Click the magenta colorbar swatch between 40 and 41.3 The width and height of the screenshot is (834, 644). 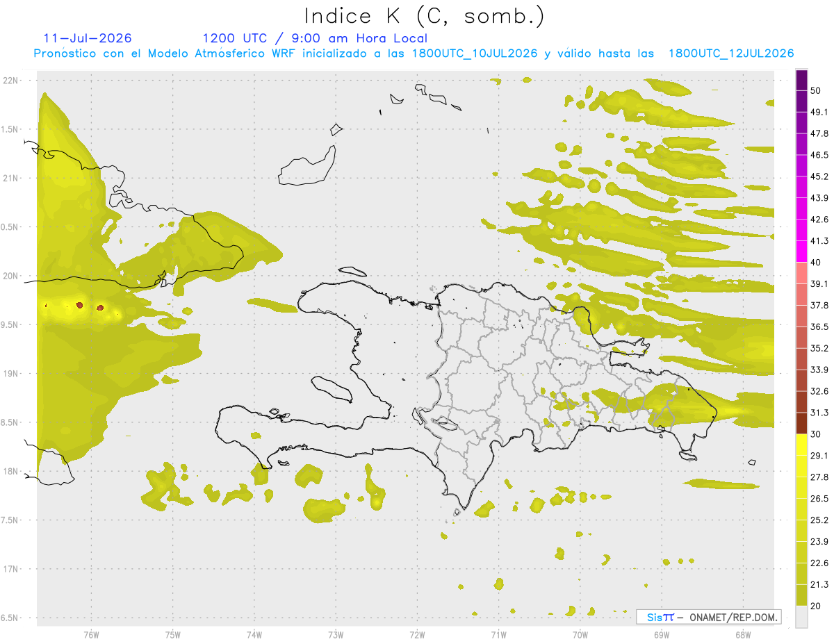click(x=801, y=251)
